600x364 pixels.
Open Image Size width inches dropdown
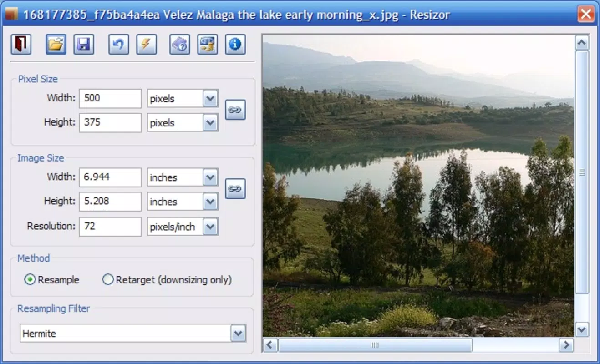tap(210, 177)
